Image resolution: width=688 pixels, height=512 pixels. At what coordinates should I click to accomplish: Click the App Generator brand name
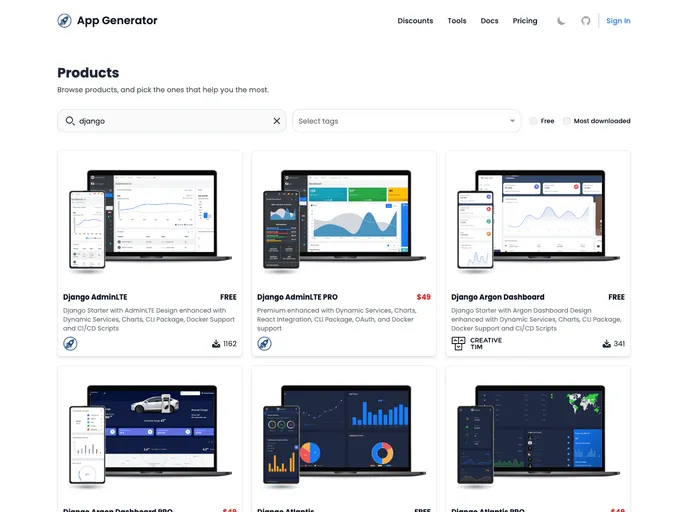coord(117,21)
